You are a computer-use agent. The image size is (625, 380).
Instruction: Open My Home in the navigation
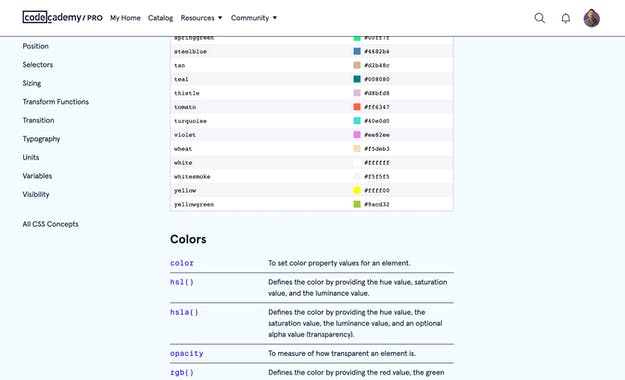[125, 18]
